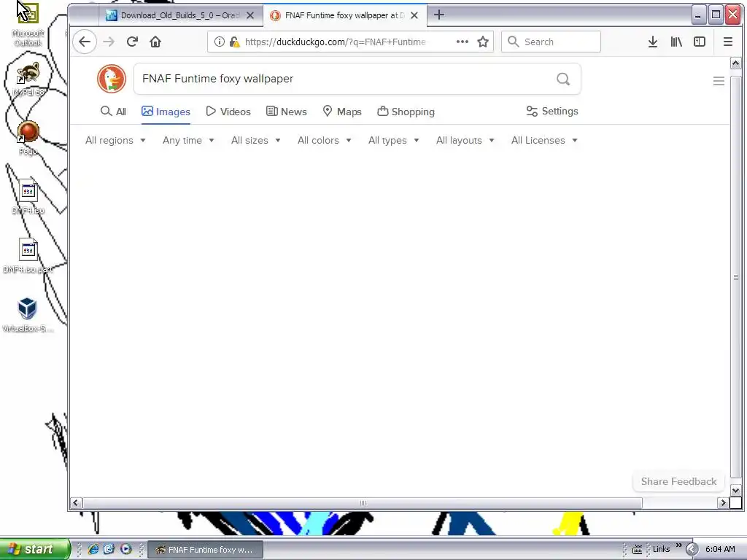This screenshot has height=560, width=747.
Task: Click the Share Feedback button
Action: (678, 481)
